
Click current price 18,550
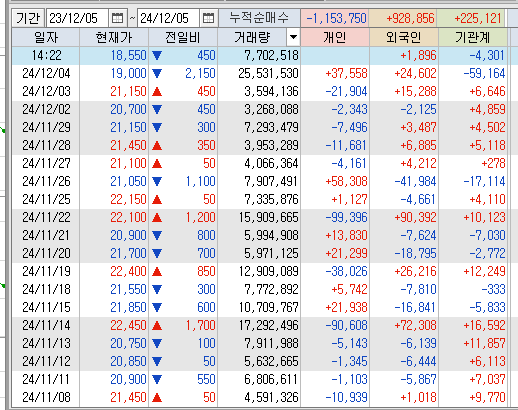(x=128, y=55)
